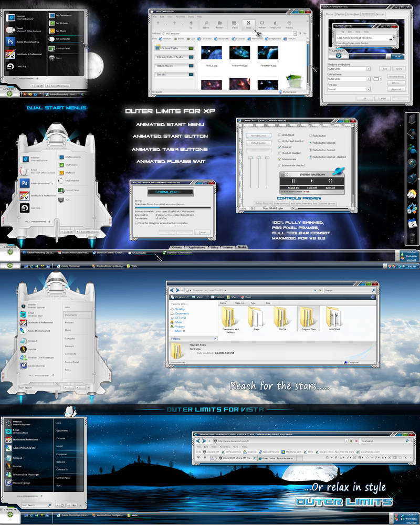Open the Favorites menu in My Computer window
The height and width of the screenshot is (525, 420).
(x=180, y=16)
